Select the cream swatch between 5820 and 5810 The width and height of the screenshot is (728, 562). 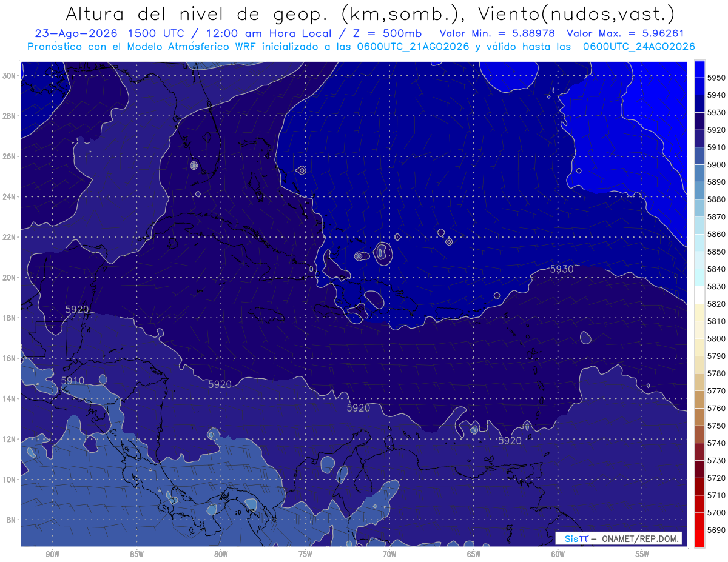point(699,312)
